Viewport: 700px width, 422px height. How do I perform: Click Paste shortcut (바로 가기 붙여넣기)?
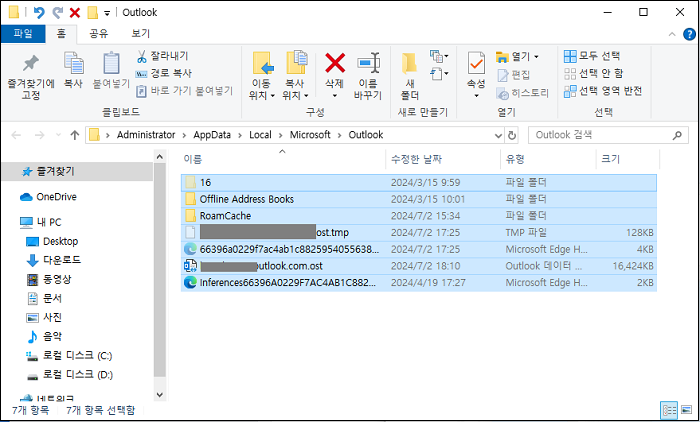tap(184, 91)
